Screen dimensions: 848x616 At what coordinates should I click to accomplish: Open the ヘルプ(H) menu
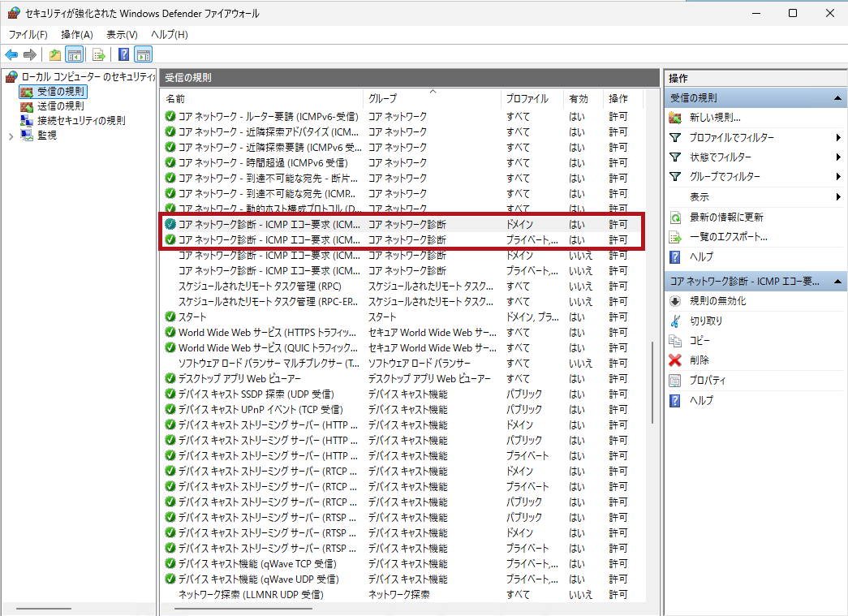point(170,35)
